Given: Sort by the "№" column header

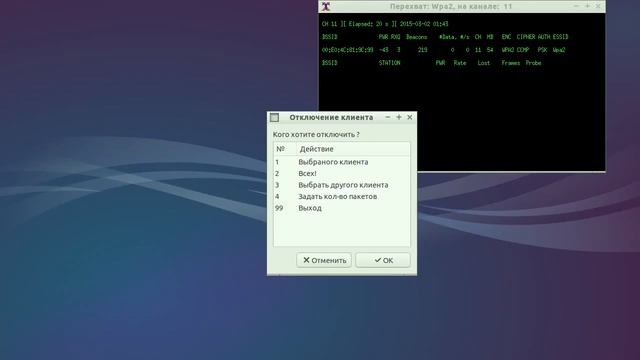Looking at the screenshot, I should coord(285,149).
